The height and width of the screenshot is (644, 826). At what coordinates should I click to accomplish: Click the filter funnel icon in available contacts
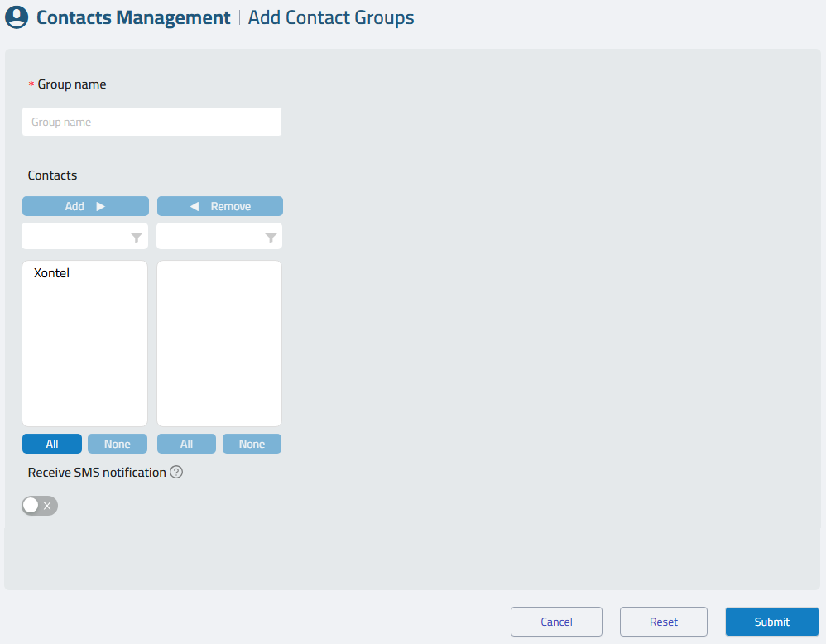point(137,238)
